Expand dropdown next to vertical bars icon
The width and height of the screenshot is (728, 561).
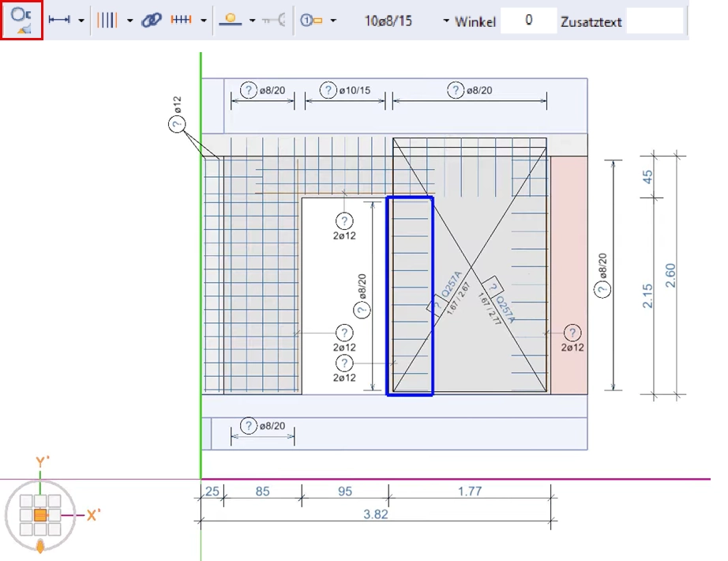[x=129, y=21]
